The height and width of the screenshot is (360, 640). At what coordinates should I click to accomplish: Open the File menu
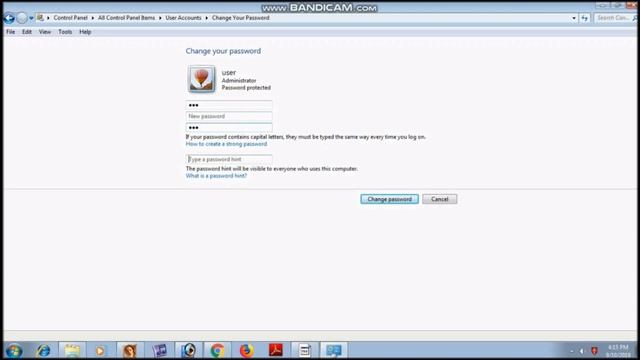click(x=11, y=32)
